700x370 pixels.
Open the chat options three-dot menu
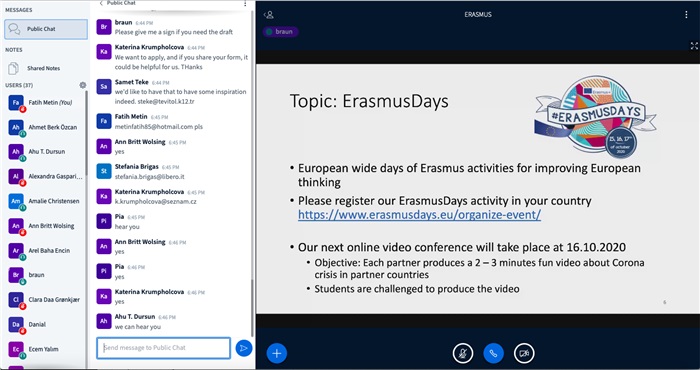tap(245, 3)
